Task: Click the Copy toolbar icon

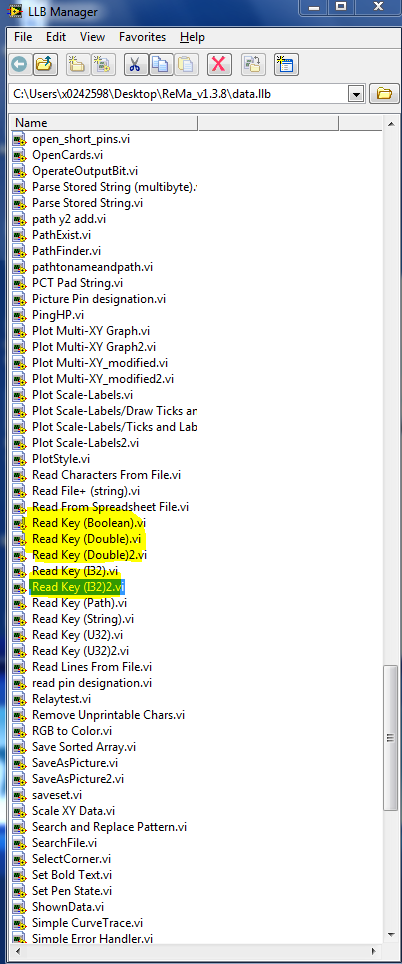Action: click(x=160, y=64)
